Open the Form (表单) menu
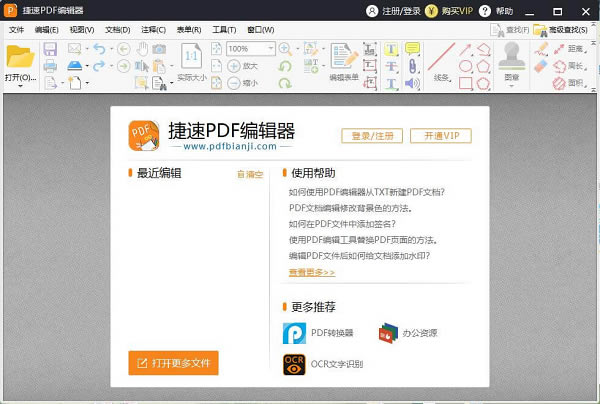This screenshot has height=404, width=600. [189, 29]
